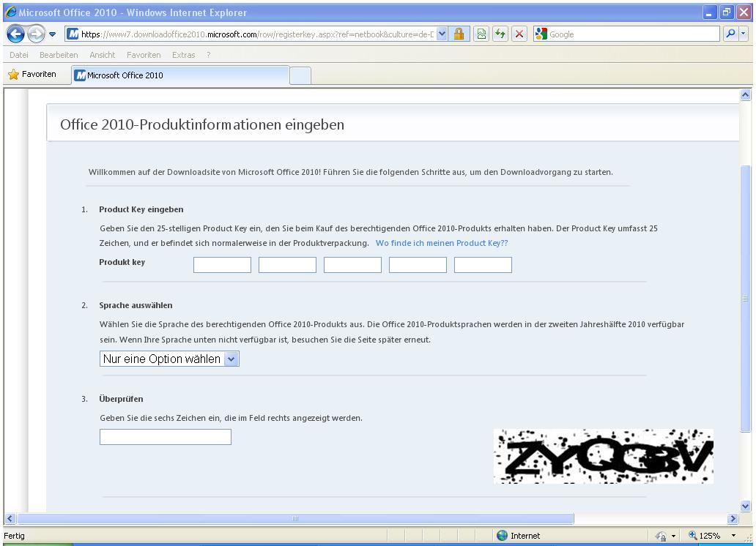Image resolution: width=756 pixels, height=546 pixels.
Task: Click the protected mode status icon
Action: click(x=661, y=536)
